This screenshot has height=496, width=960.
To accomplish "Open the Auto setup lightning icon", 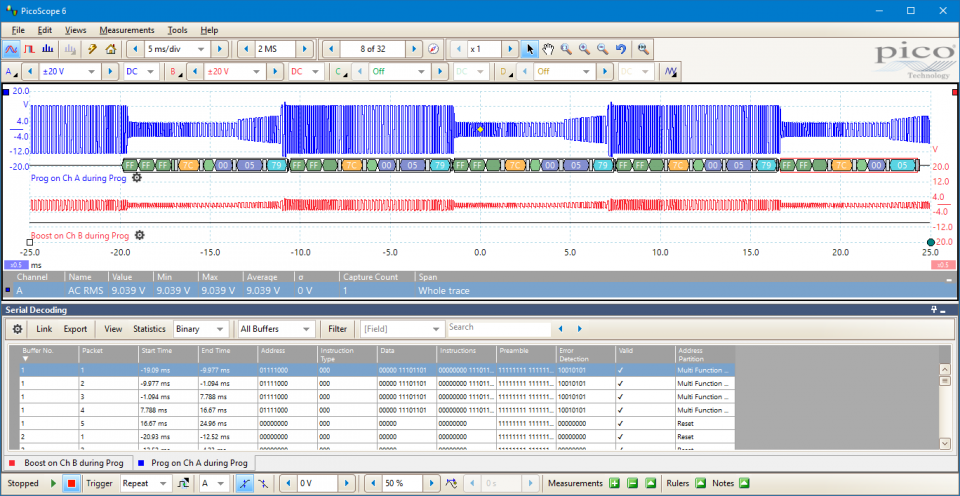I will [x=92, y=49].
